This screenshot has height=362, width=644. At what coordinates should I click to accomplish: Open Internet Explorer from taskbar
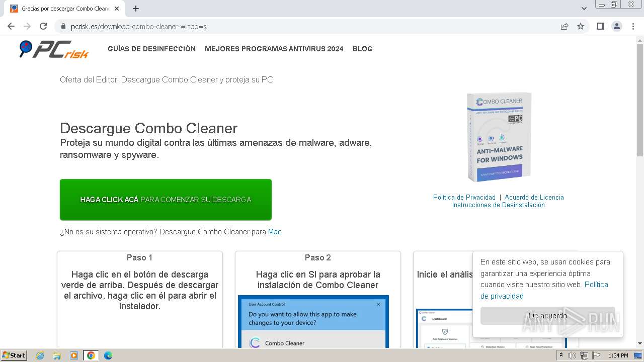pos(40,355)
